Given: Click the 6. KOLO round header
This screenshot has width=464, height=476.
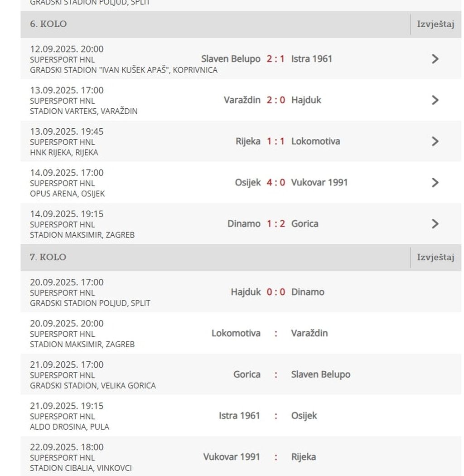Looking at the screenshot, I should pyautogui.click(x=48, y=24).
